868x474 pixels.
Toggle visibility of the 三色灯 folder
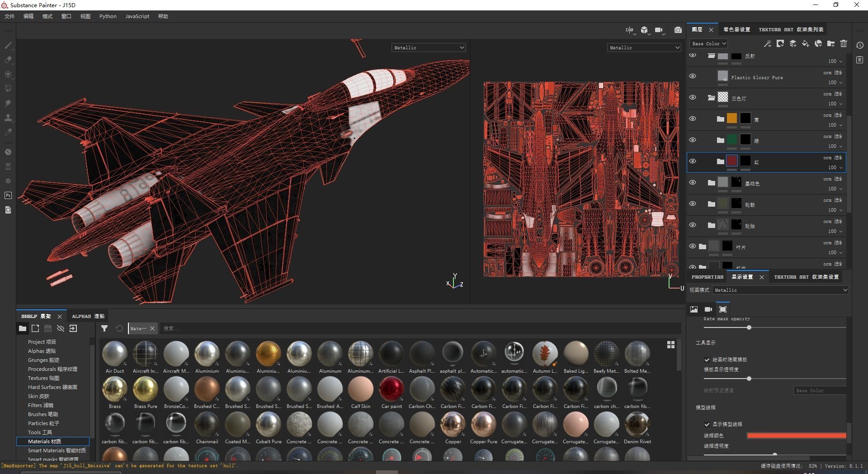tap(693, 97)
